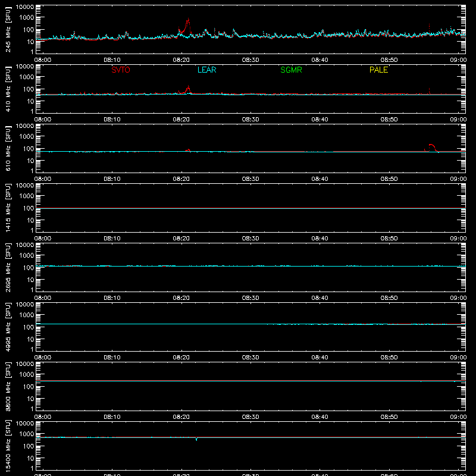
Task: Click the 2695 MHz [SFU] axis title
Action: [8, 267]
